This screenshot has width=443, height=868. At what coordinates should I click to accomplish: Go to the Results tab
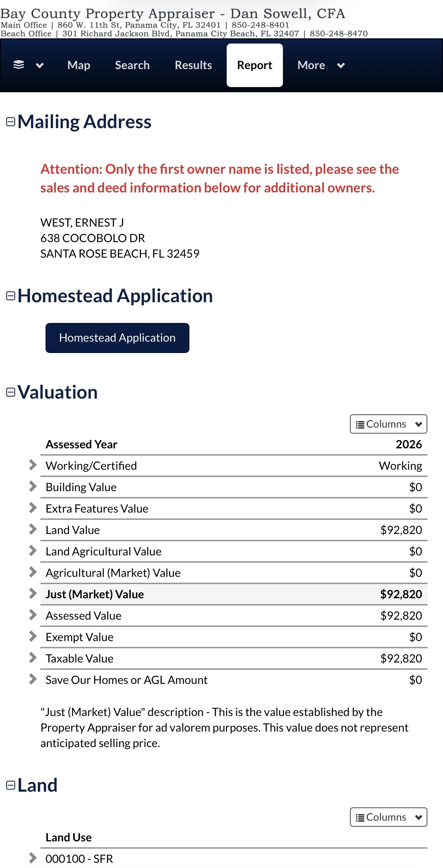click(193, 65)
